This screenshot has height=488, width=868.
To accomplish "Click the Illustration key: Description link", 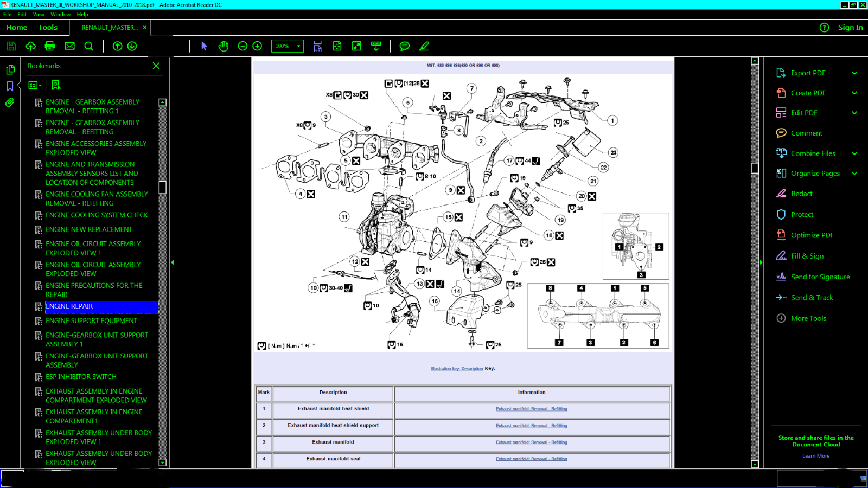I will 457,369.
